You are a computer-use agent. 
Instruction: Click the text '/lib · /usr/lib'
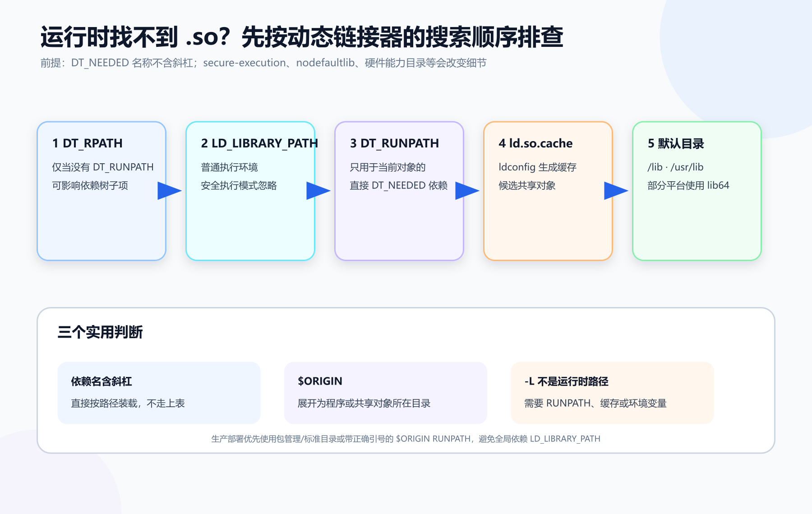(x=675, y=167)
